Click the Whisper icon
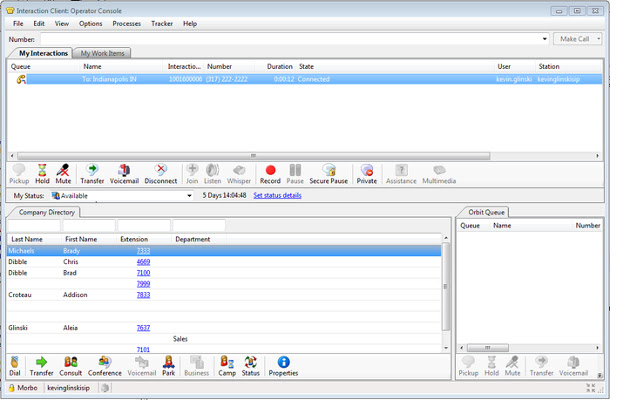Viewport: 640px width, 400px height. coord(239,174)
